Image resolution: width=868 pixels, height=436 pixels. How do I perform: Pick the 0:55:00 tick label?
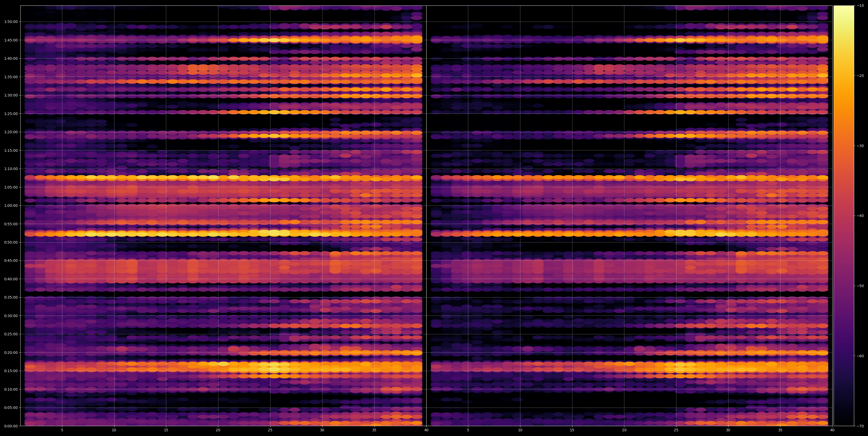tap(11, 224)
